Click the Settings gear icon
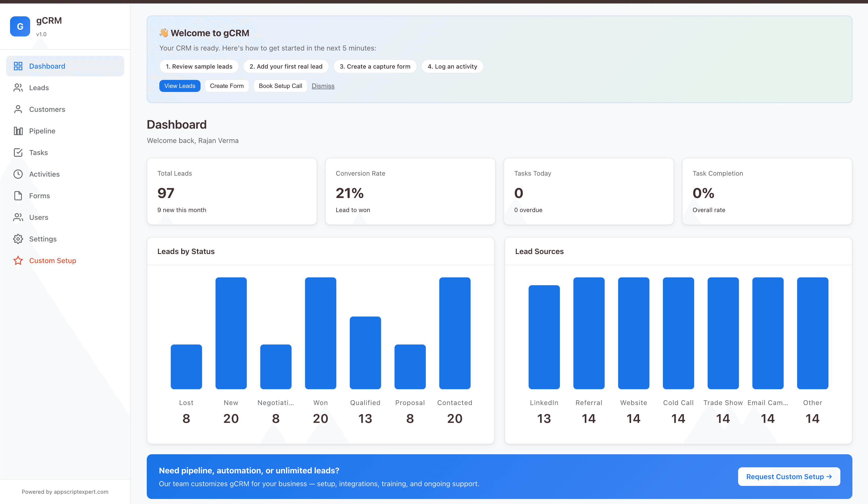Screen dimensions: 868x504 coord(18,239)
